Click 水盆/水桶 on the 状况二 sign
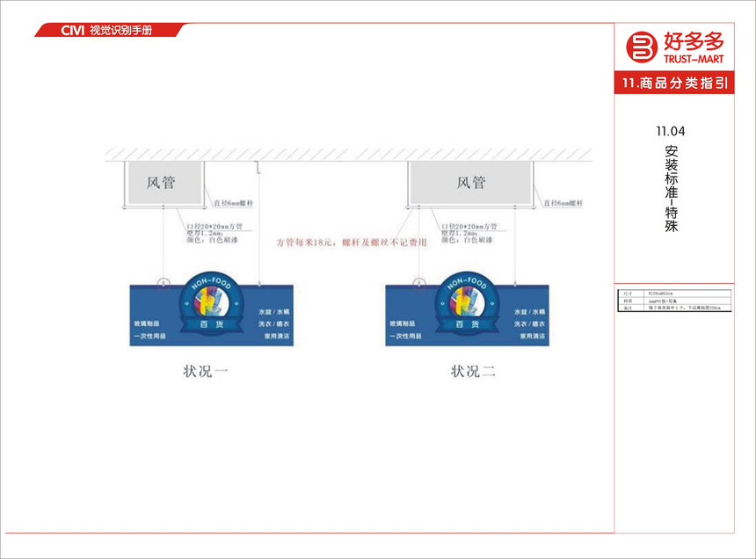 (x=529, y=312)
